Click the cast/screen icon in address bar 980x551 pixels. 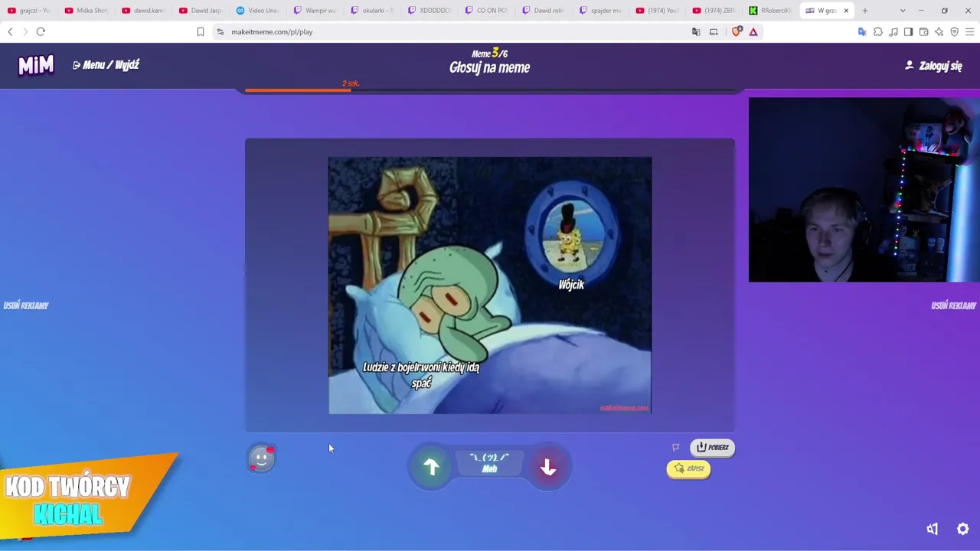pos(714,31)
